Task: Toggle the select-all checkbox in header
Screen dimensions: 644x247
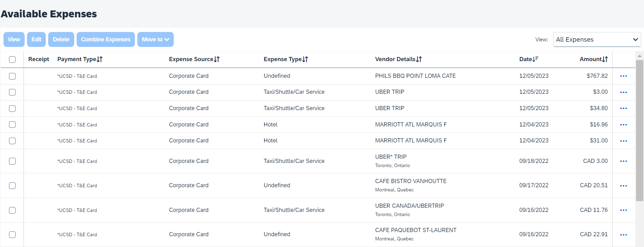Action: coord(12,59)
